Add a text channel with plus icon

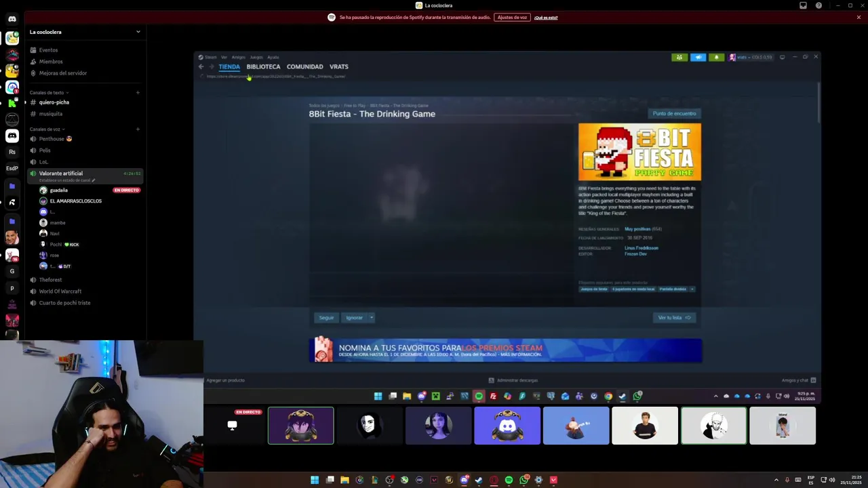(138, 92)
